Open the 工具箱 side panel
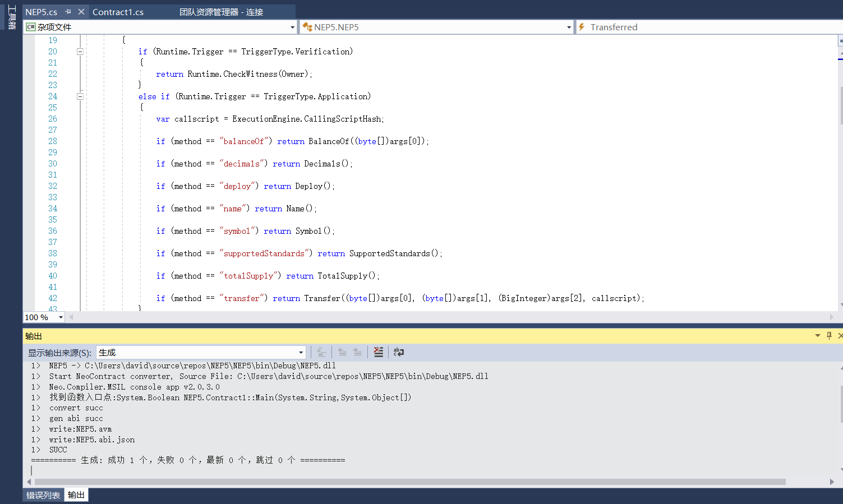The height and width of the screenshot is (504, 843). point(11,17)
